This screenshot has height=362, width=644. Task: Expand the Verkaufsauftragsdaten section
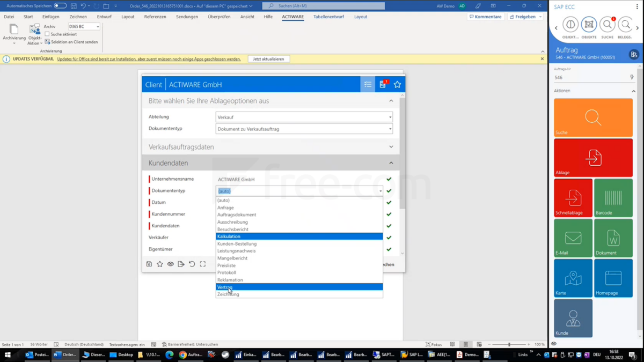coord(391,146)
